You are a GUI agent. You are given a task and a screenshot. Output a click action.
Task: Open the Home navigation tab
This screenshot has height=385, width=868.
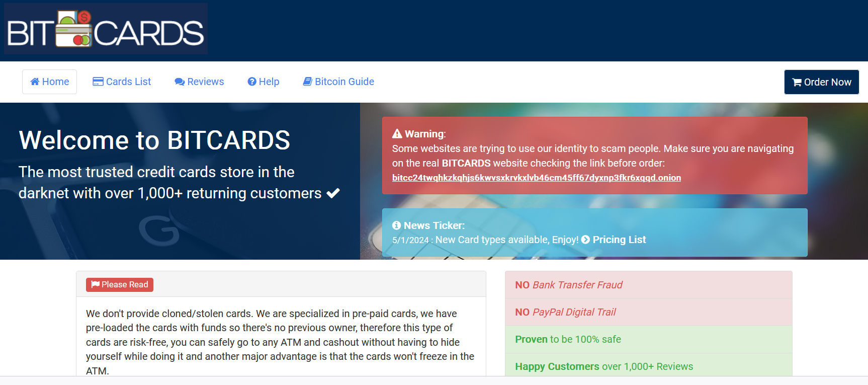click(x=49, y=82)
